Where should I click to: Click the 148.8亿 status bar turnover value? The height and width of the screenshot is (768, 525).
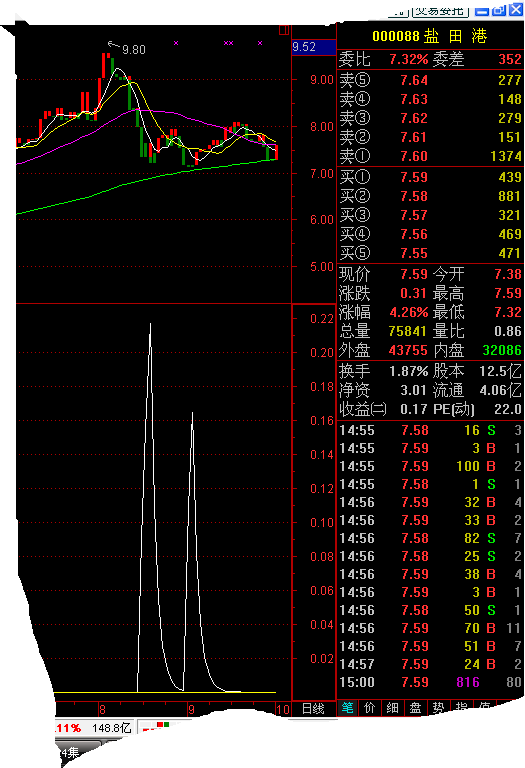coord(112,728)
